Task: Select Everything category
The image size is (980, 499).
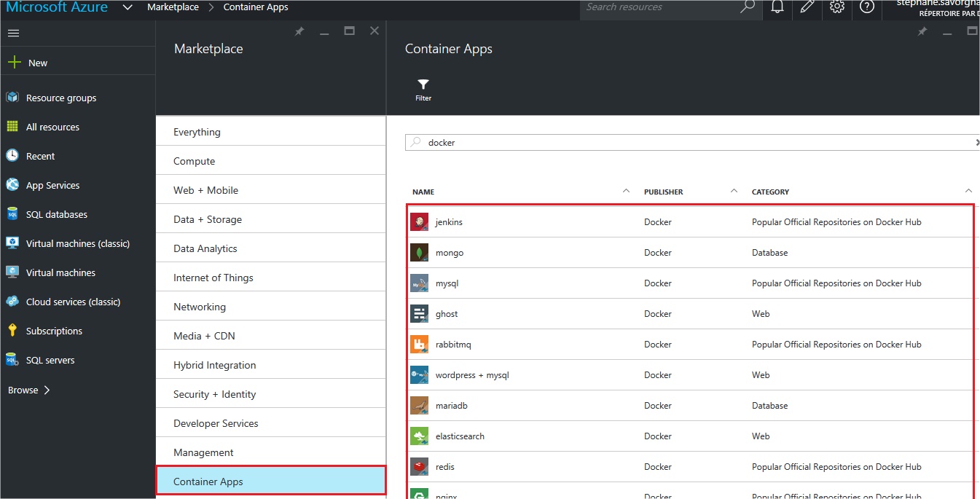Action: pyautogui.click(x=270, y=132)
